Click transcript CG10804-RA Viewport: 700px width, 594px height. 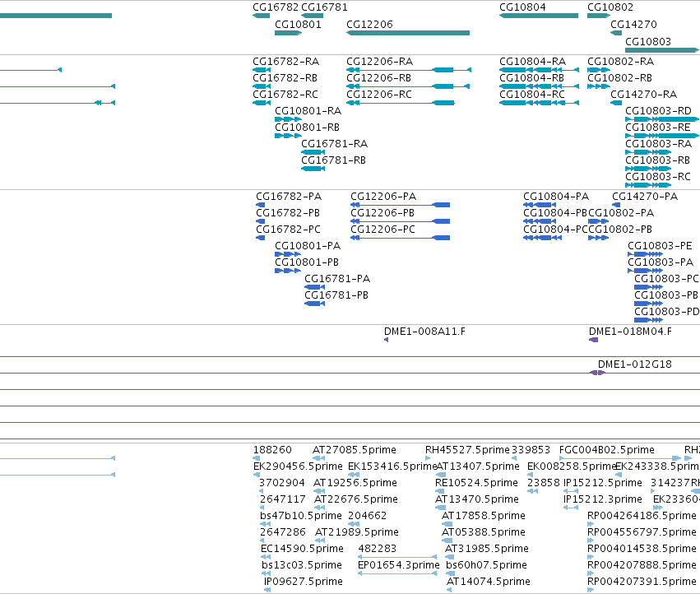tap(532, 62)
